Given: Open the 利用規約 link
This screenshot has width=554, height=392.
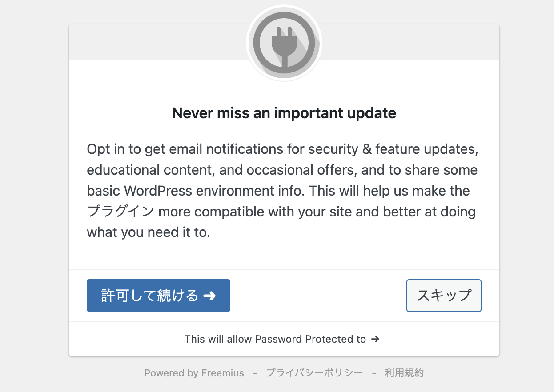Looking at the screenshot, I should click(x=404, y=373).
